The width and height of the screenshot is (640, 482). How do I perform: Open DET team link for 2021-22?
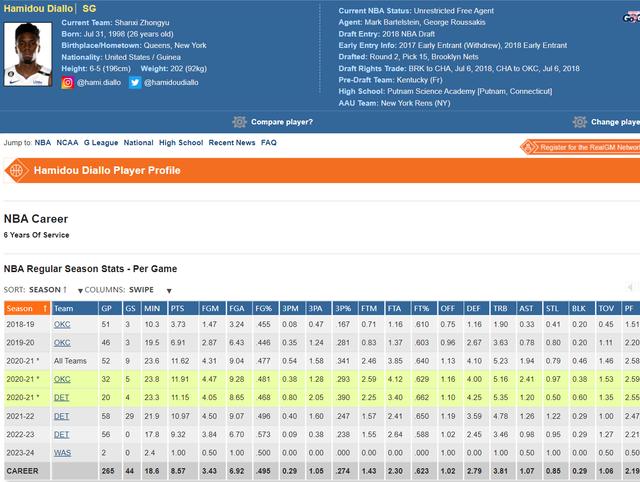pyautogui.click(x=61, y=416)
